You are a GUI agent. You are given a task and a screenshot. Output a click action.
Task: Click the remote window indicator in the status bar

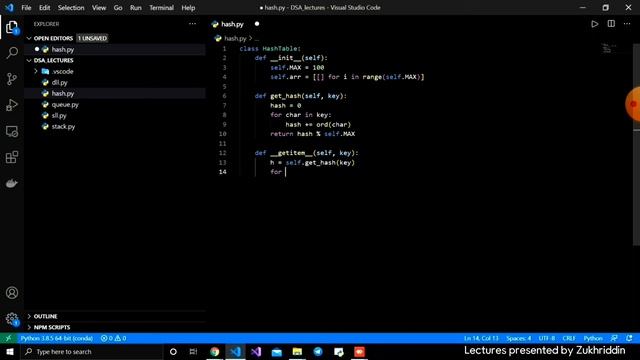click(x=8, y=338)
